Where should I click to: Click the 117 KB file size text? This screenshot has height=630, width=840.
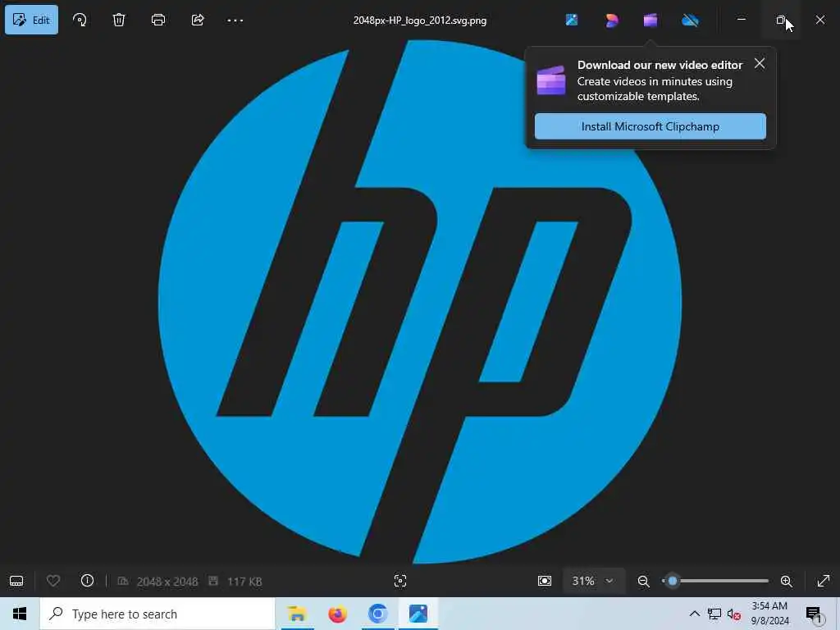[x=244, y=582]
